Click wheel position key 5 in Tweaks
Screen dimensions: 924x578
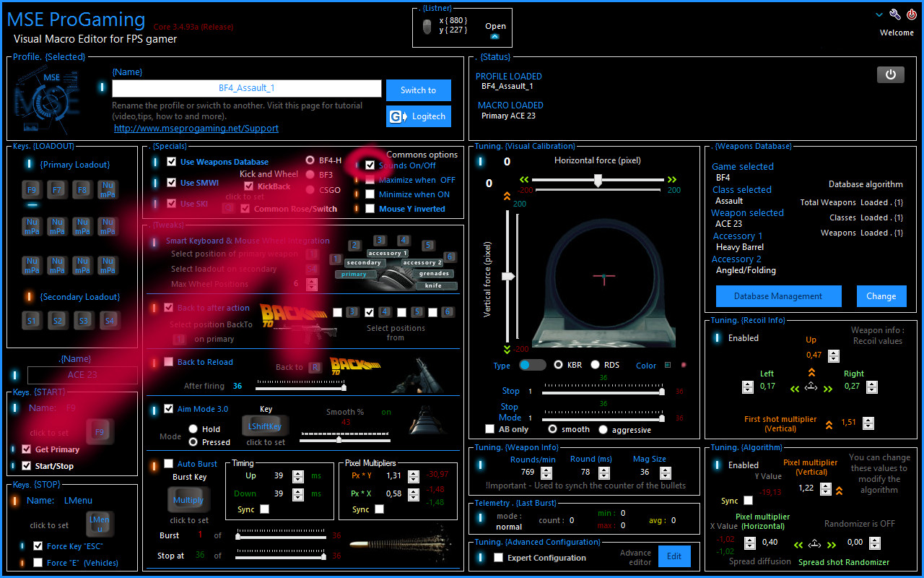pyautogui.click(x=428, y=246)
